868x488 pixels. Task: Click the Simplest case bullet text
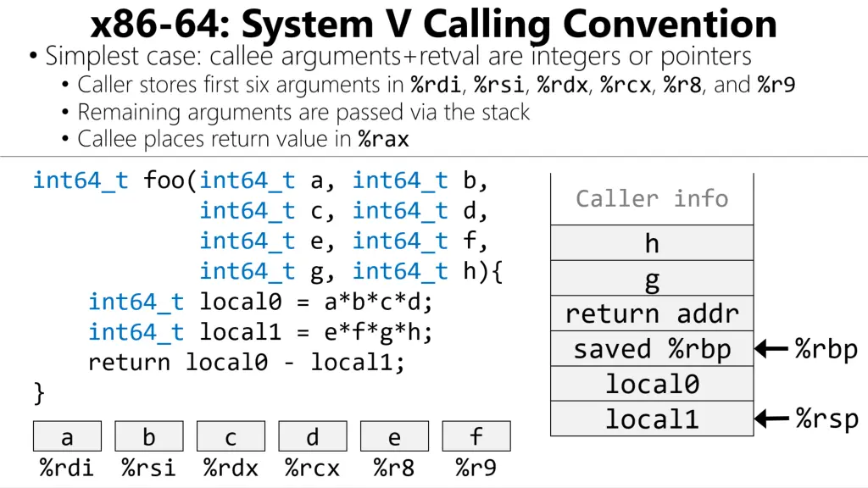(398, 57)
